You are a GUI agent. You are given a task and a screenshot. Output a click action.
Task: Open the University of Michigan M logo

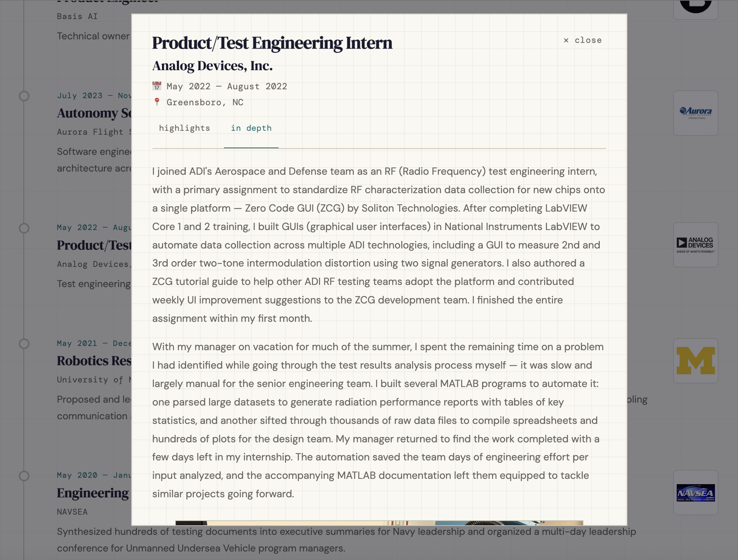(695, 360)
